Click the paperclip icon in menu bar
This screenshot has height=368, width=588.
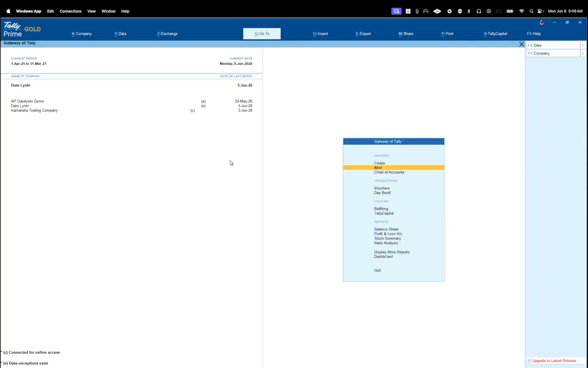[417, 11]
